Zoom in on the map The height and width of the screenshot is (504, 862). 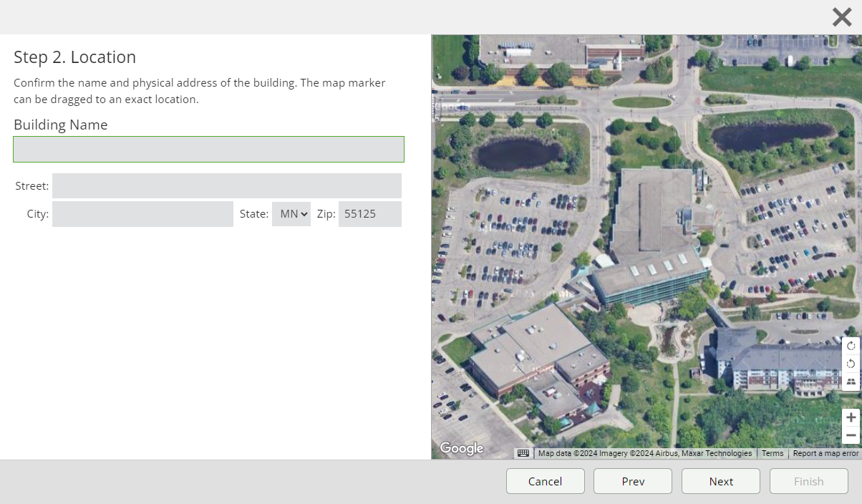tap(851, 417)
